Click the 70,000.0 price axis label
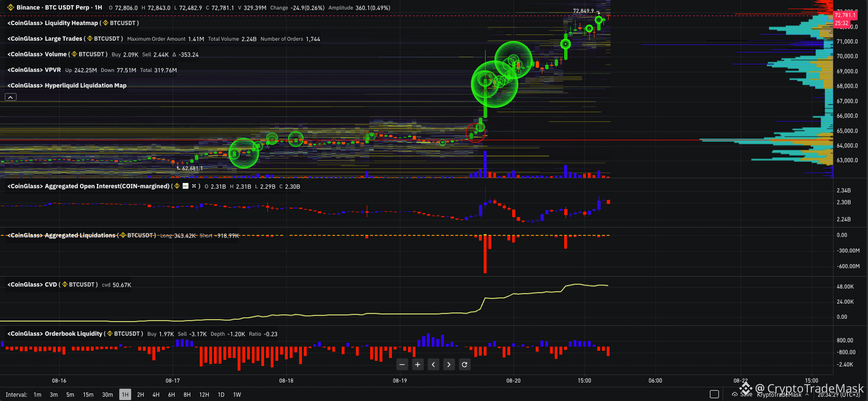Screen dimensions: 868x401 click(x=847, y=57)
